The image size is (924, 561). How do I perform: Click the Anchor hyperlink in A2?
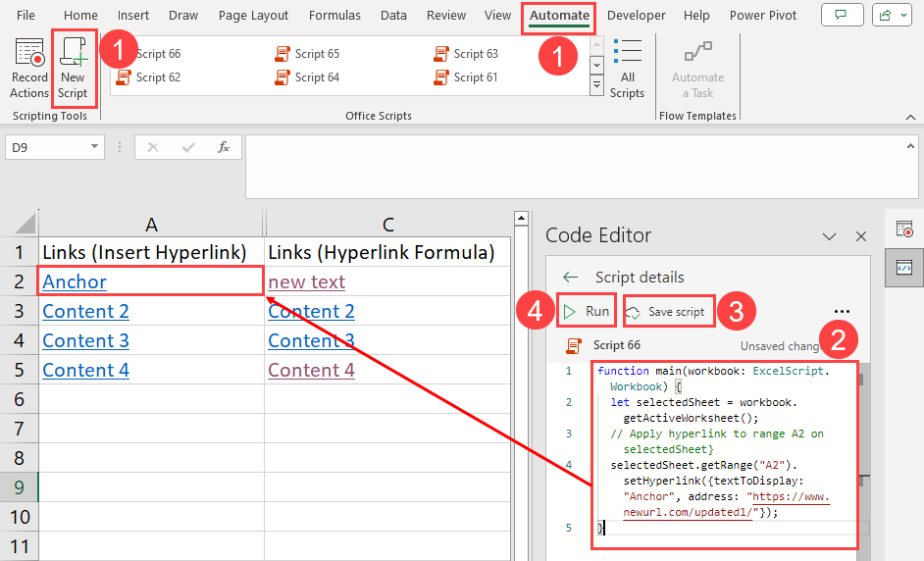pos(75,281)
